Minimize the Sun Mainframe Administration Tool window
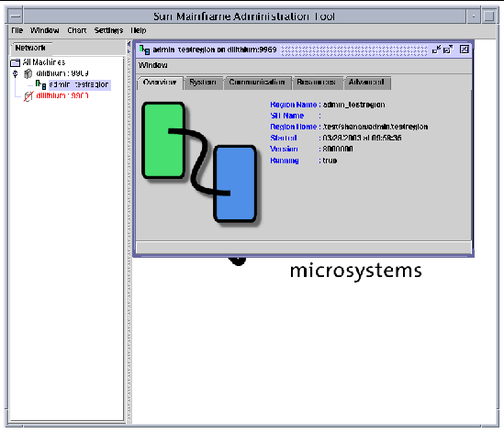Image resolution: width=504 pixels, height=433 pixels. coord(474,17)
